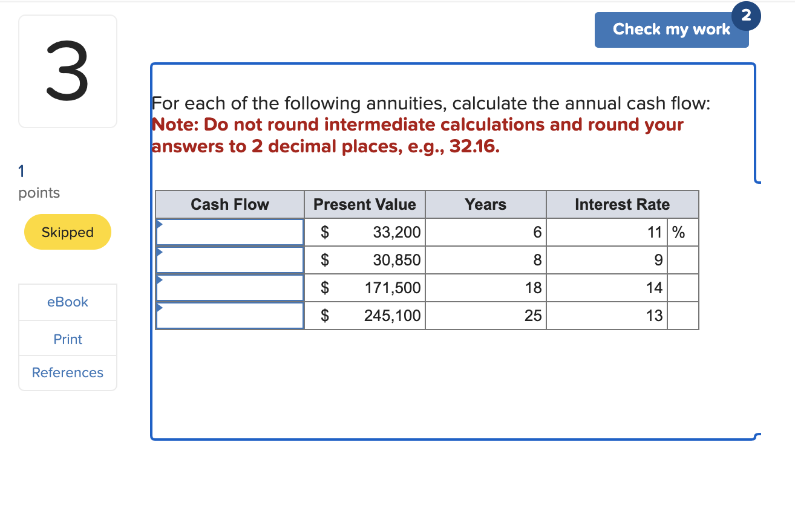Click the blue flag icon on the fourth answer field
The image size is (795, 532).
coord(159,307)
